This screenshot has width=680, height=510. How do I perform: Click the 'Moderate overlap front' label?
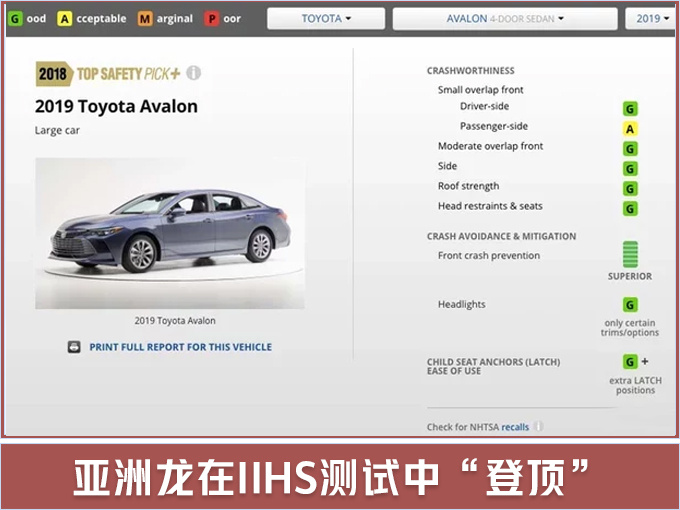(x=490, y=146)
